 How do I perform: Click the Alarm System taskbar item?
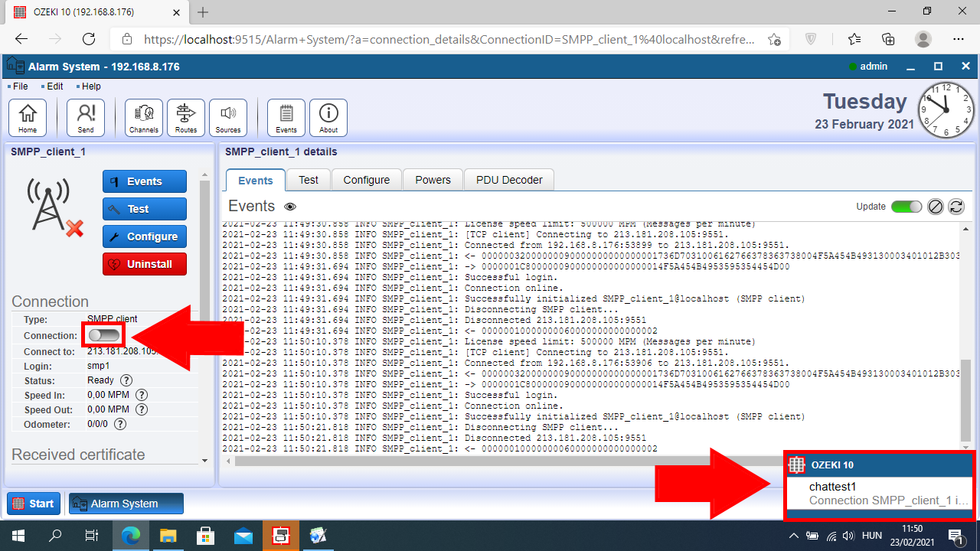pos(126,504)
